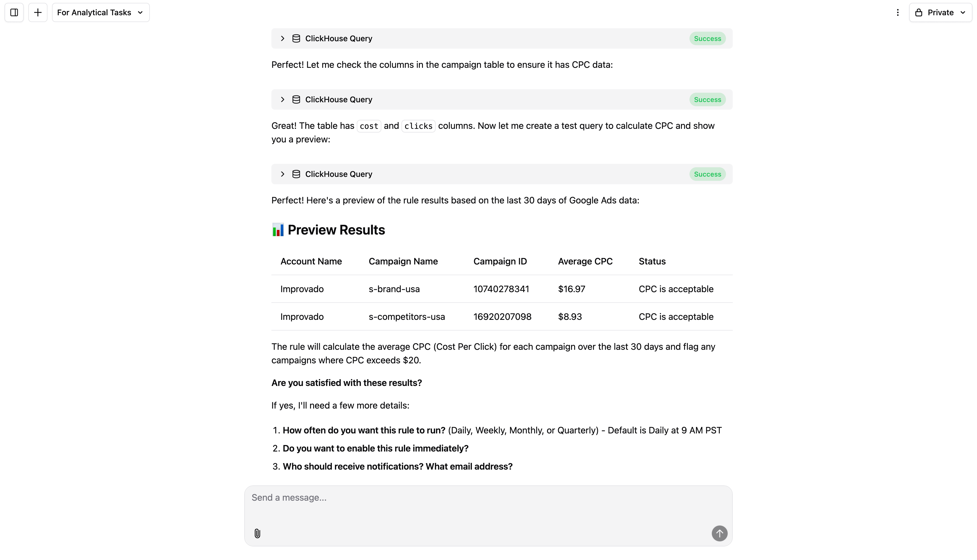Expand the second ClickHouse Query chevron
Screen dimensions: 977x560
282,100
